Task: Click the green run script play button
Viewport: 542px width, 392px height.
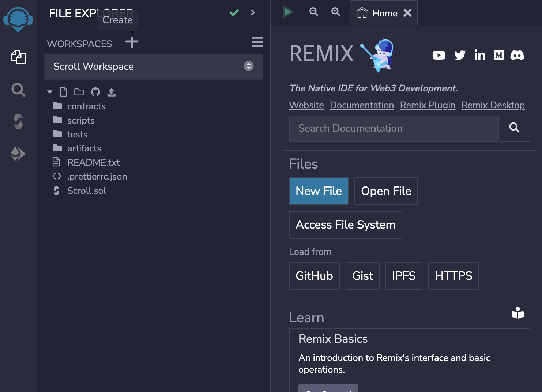Action: 288,12
